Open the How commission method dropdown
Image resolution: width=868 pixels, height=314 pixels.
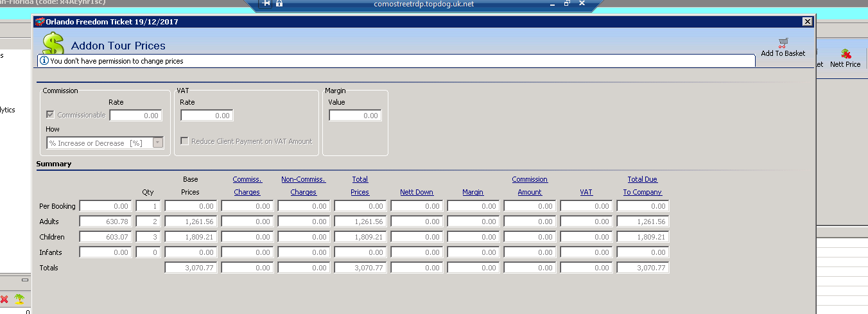(158, 143)
